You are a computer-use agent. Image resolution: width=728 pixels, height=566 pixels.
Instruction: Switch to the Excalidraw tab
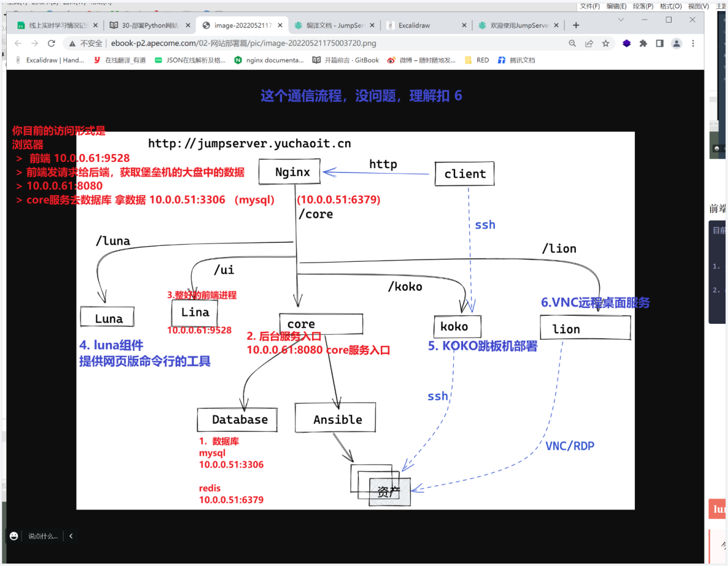point(426,25)
